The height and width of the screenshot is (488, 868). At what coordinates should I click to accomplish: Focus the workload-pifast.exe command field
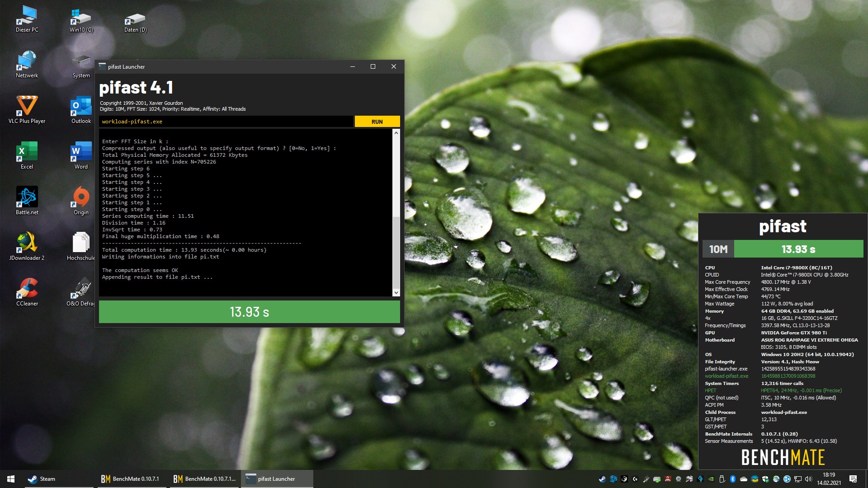pos(226,122)
